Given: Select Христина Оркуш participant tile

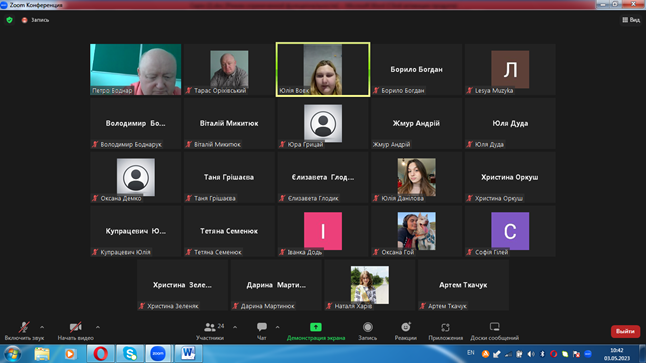Looking at the screenshot, I should 510,177.
